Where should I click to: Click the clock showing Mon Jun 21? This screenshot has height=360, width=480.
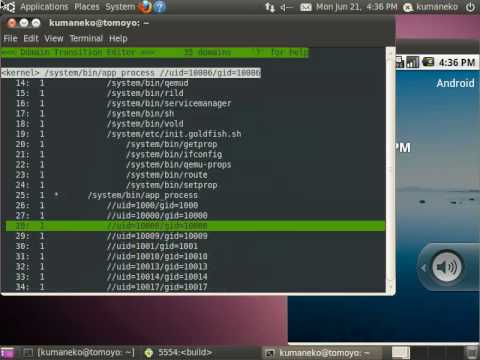point(356,7)
